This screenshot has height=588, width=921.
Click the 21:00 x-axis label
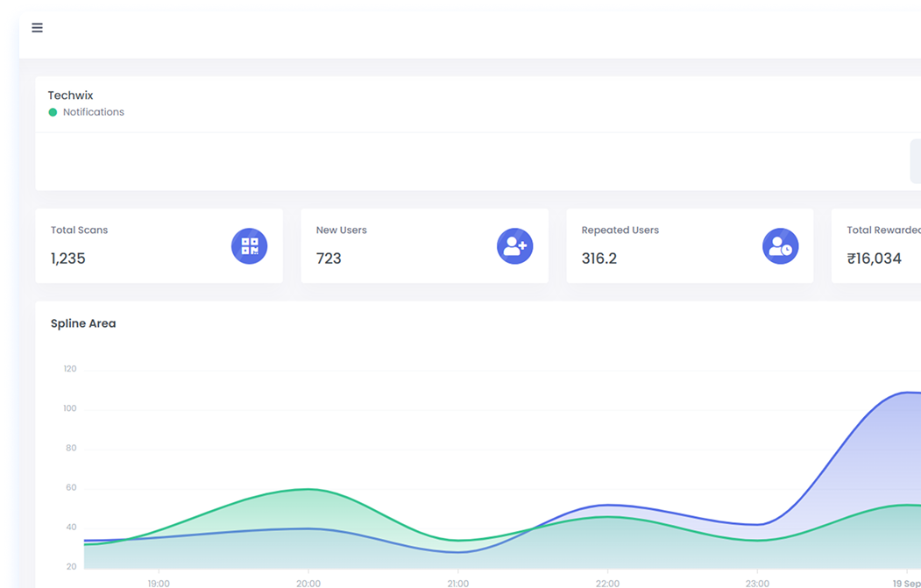[x=457, y=583]
